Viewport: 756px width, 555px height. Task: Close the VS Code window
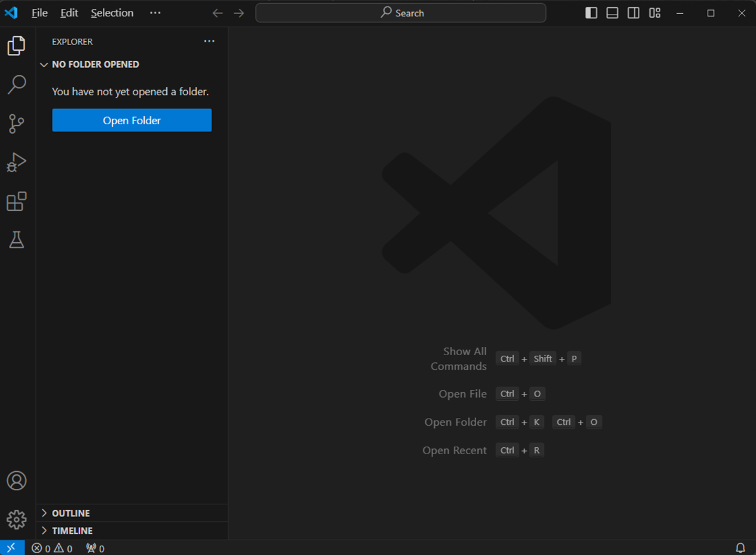coord(741,13)
